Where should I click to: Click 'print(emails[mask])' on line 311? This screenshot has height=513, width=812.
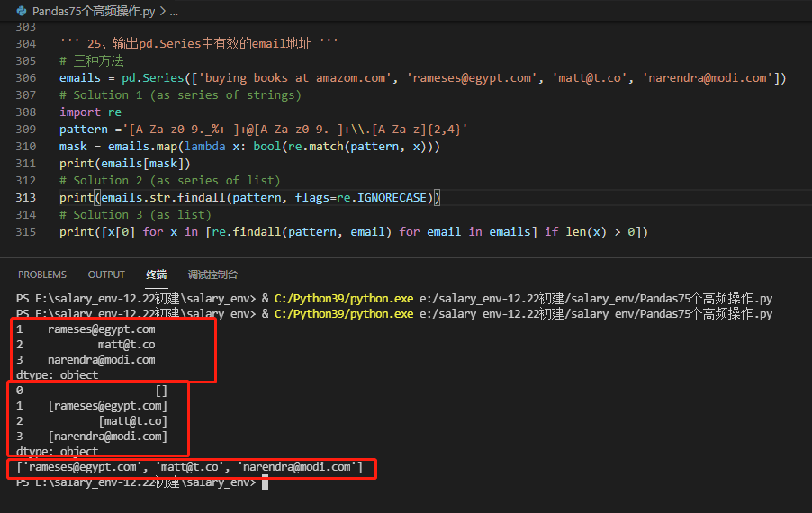pyautogui.click(x=125, y=163)
